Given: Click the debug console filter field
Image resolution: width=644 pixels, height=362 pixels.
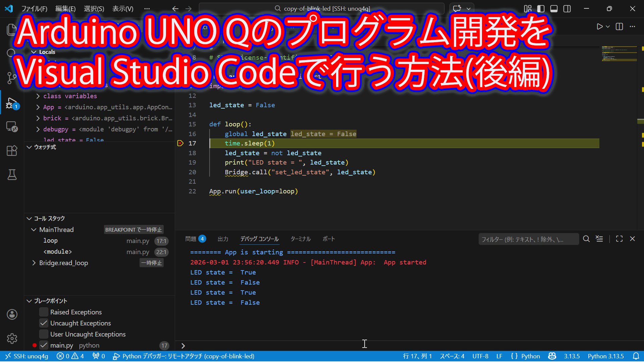Looking at the screenshot, I should pos(528,239).
